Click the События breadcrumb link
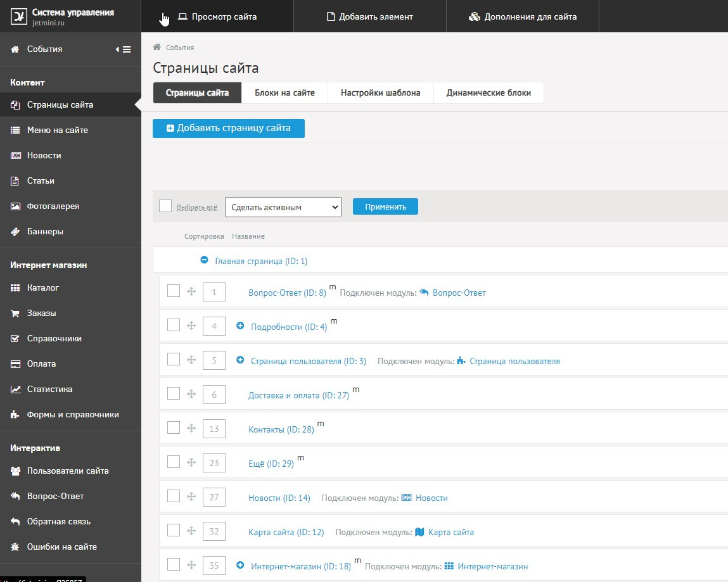This screenshot has width=728, height=582. [180, 47]
